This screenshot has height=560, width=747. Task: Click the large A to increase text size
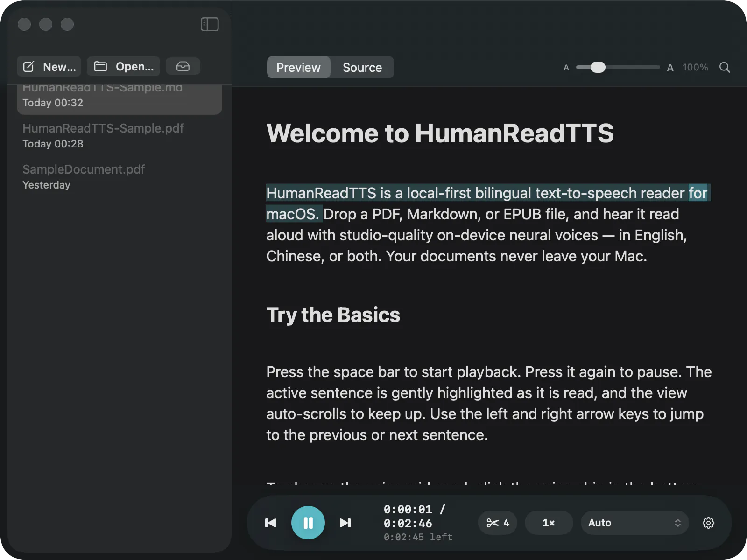(x=670, y=68)
